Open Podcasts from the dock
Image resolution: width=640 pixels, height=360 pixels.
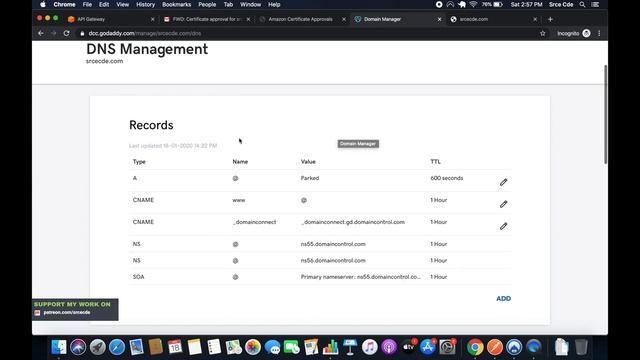(x=389, y=347)
